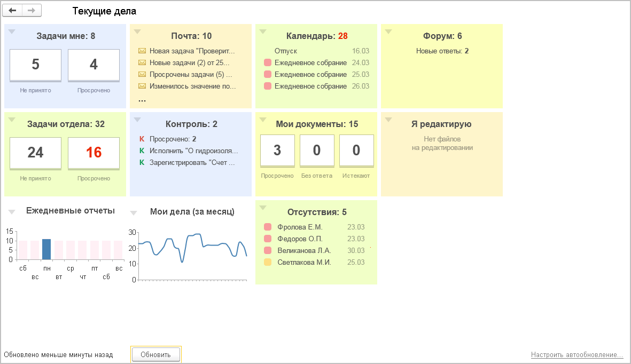Expand menu of Задачи отдела widget
Screen dimensions: 631x364
pyautogui.click(x=12, y=120)
